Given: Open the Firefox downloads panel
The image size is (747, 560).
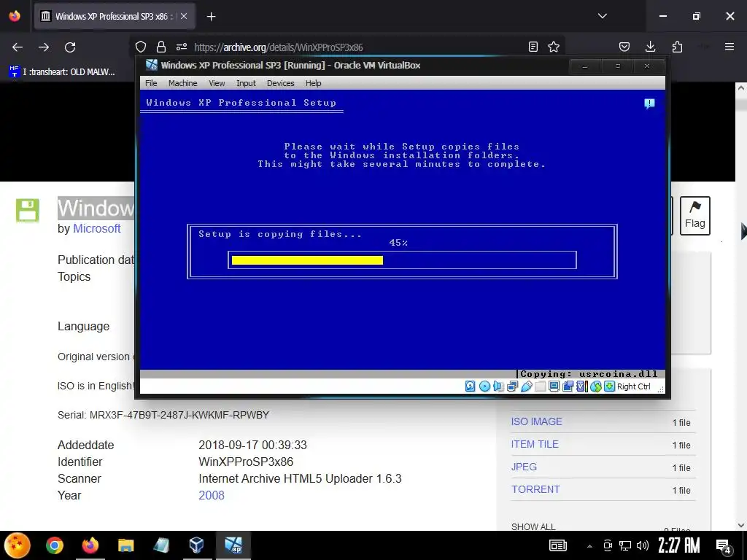Looking at the screenshot, I should (650, 47).
